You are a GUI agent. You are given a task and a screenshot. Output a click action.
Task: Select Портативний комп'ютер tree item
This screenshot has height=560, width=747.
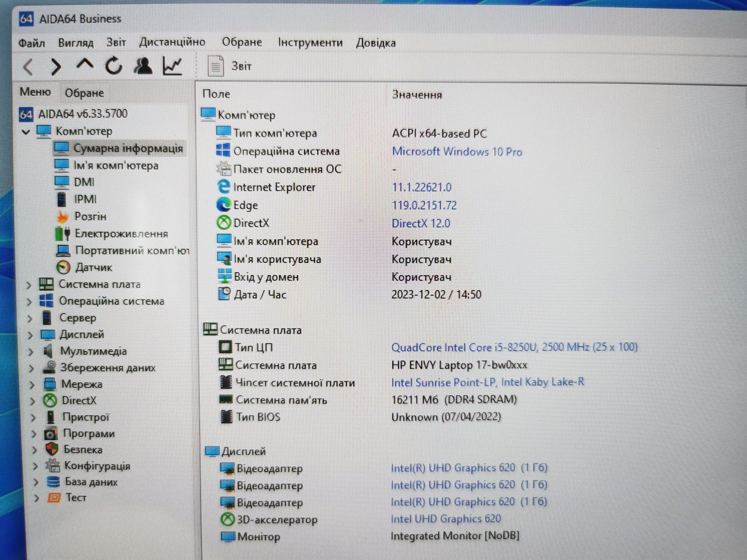[x=123, y=250]
